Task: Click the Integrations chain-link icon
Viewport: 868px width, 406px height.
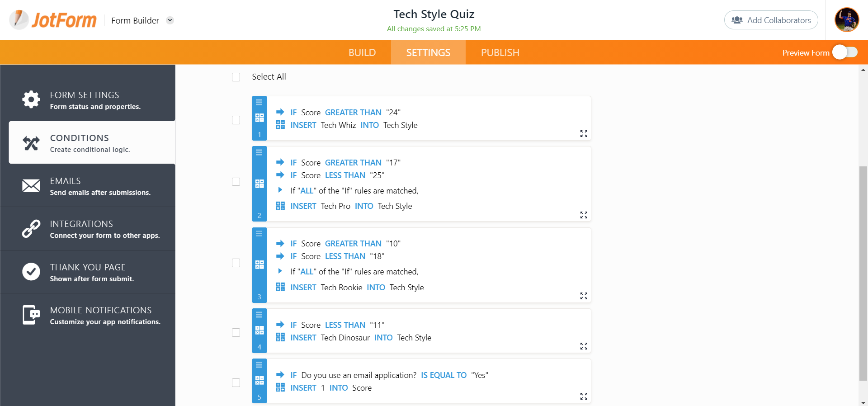Action: pos(31,229)
